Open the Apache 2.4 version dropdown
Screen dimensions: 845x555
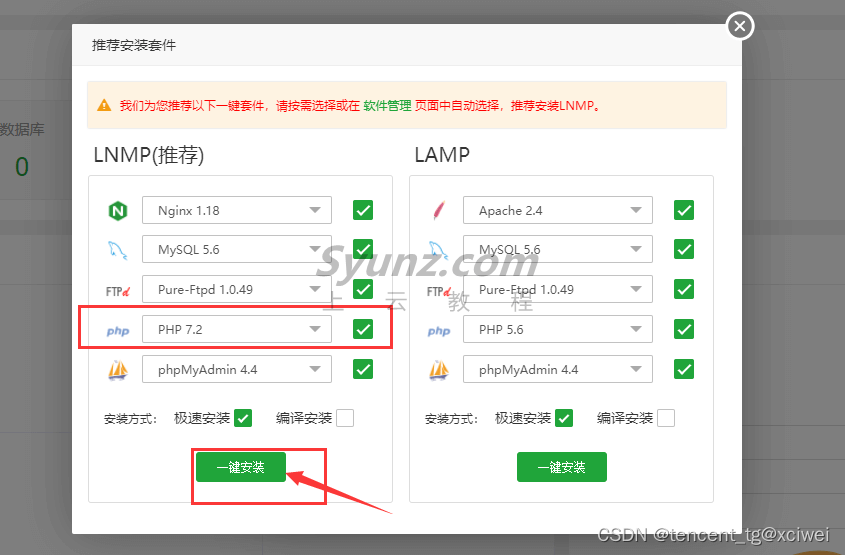pos(558,210)
